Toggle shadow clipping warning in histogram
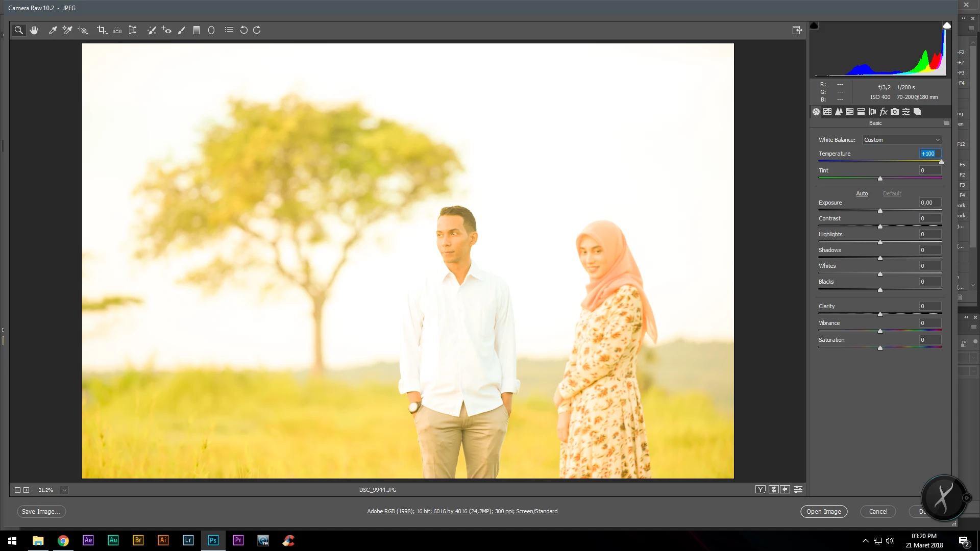The image size is (980, 551). (814, 26)
